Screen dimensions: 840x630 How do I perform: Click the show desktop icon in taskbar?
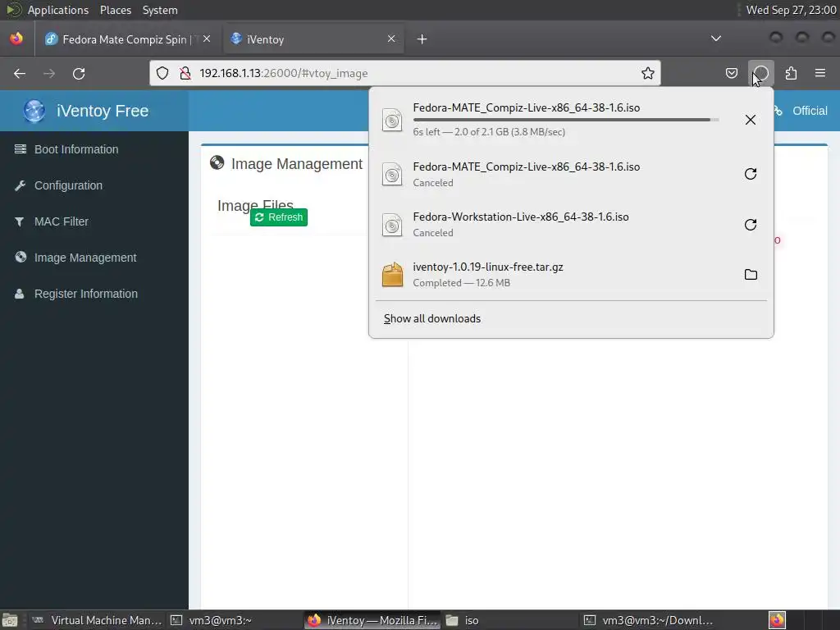[x=10, y=620]
